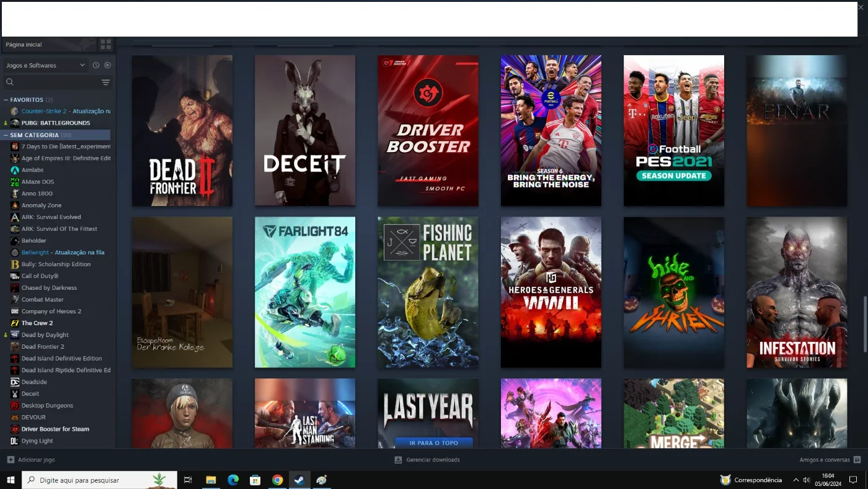Open the Dead Frontier II game cover
The width and height of the screenshot is (868, 489).
click(x=182, y=131)
